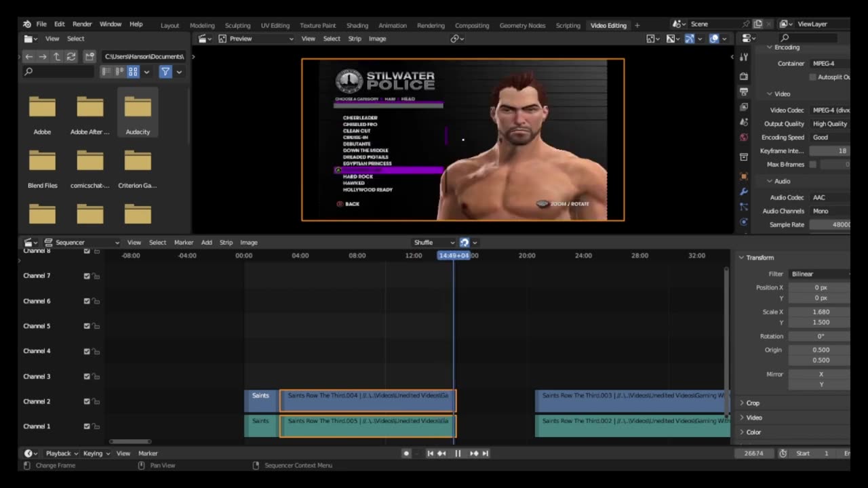This screenshot has height=488, width=868.
Task: Open the Object properties tab icon
Action: tap(744, 176)
